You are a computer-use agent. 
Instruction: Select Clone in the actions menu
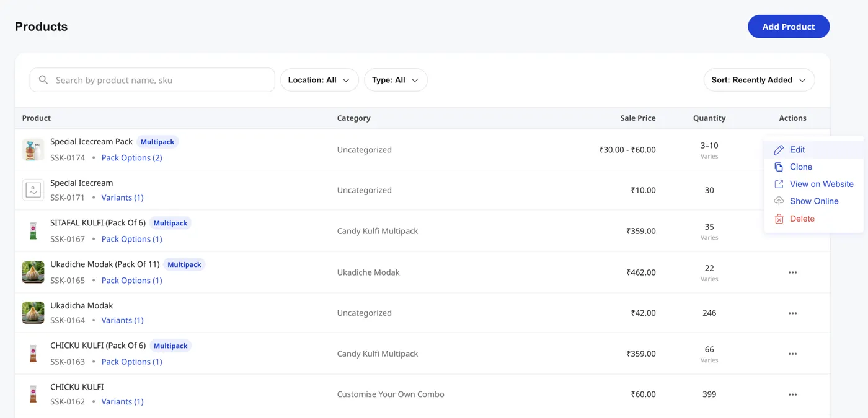(813, 167)
